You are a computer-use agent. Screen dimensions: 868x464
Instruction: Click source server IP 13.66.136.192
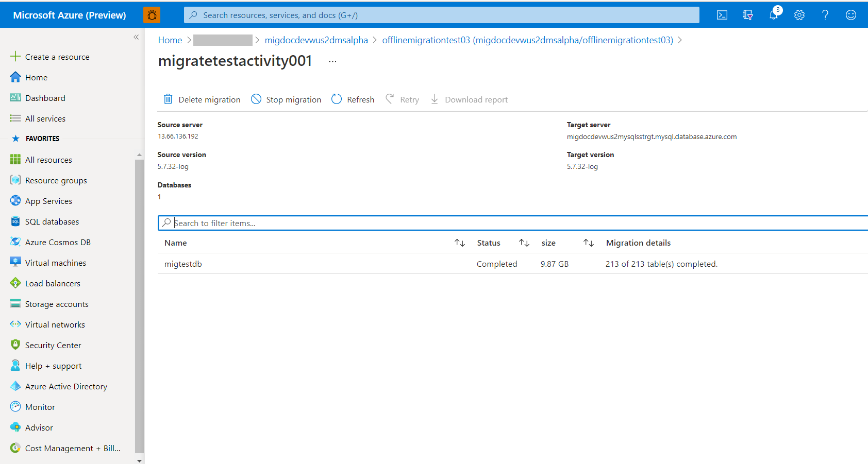(x=178, y=136)
